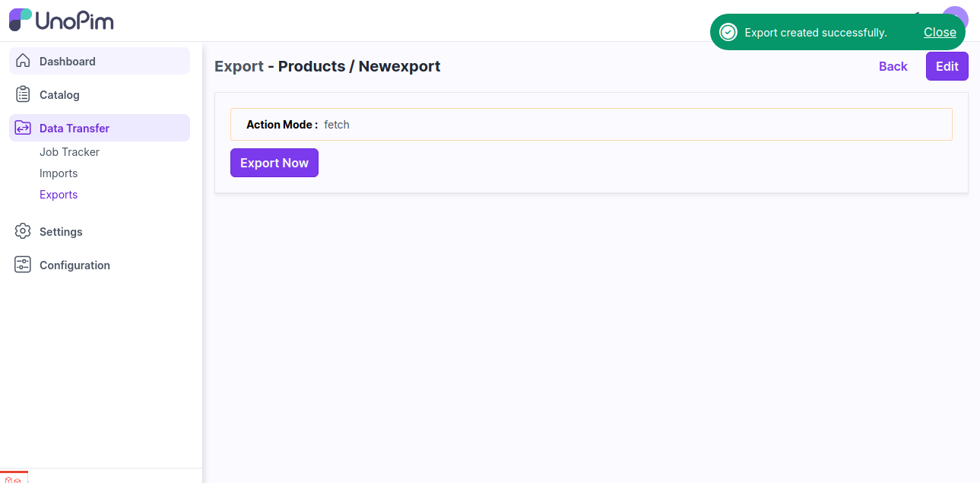Click the Edit button
The height and width of the screenshot is (483, 980).
(947, 66)
